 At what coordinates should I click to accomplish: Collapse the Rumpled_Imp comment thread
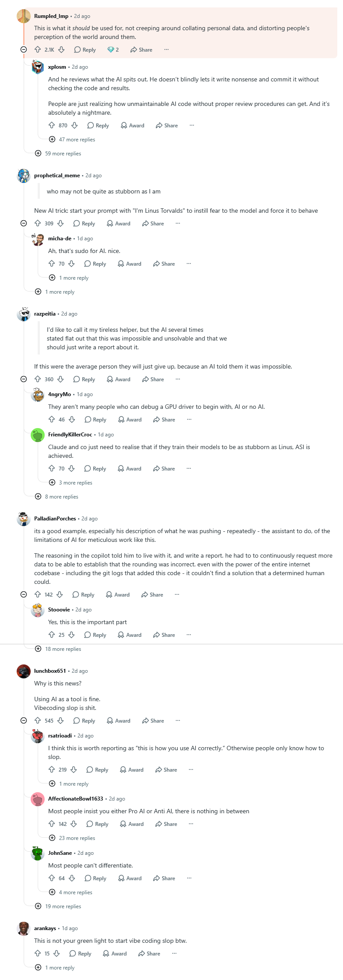pos(24,49)
